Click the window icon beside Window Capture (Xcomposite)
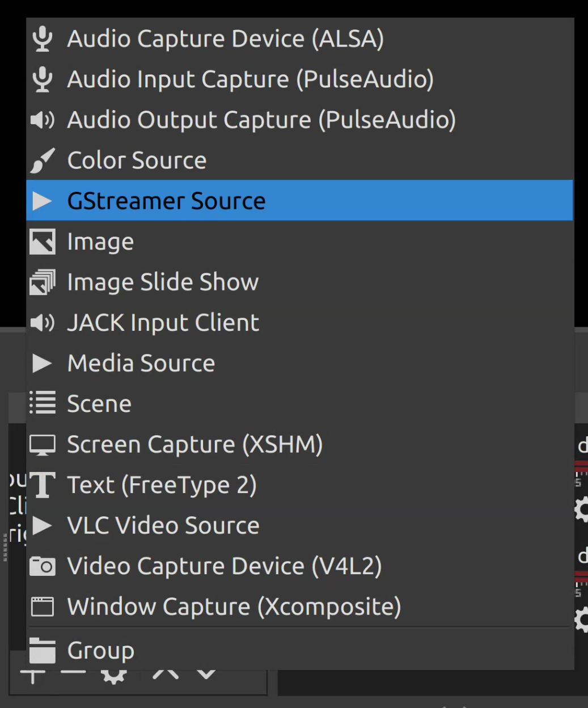588x708 pixels. coord(42,606)
